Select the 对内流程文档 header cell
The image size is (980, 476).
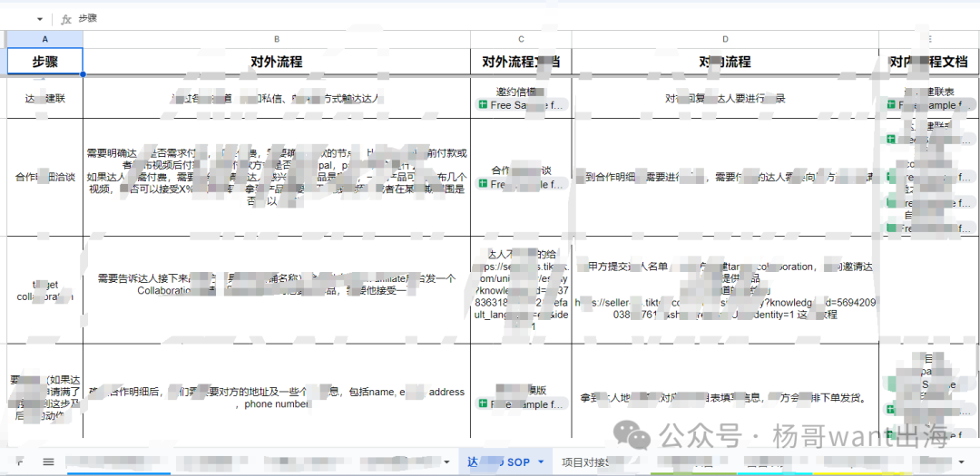click(x=929, y=62)
